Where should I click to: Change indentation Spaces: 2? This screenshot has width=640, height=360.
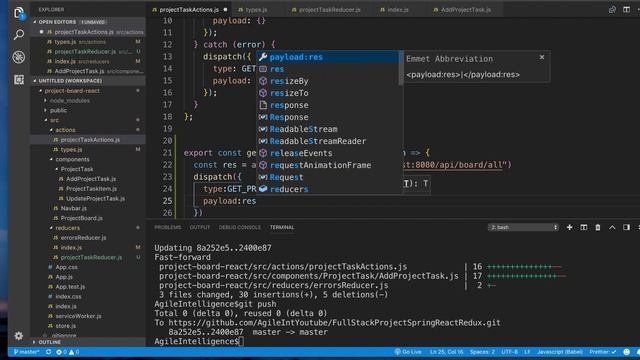point(482,352)
